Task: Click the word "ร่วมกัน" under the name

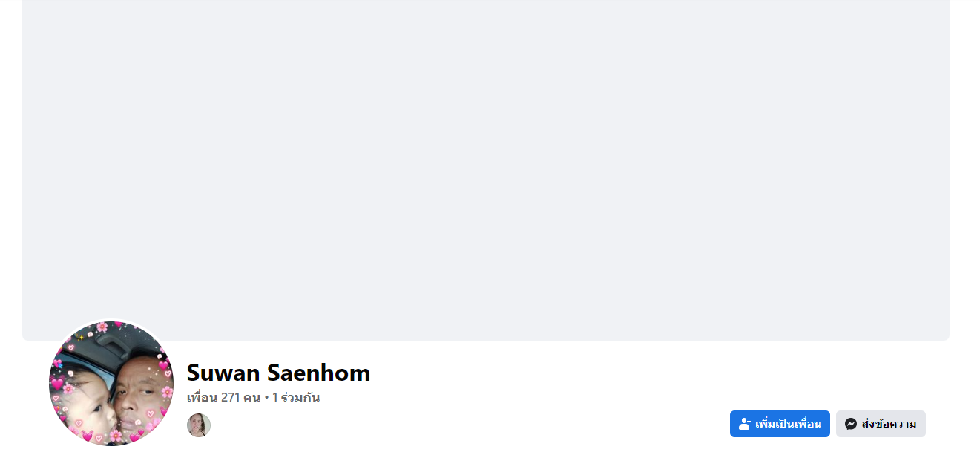Action: click(x=300, y=397)
